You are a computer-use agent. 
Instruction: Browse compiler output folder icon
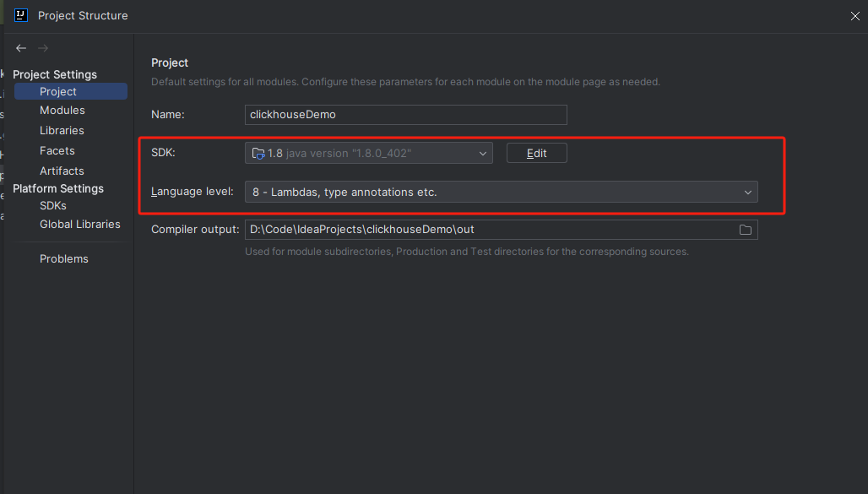pyautogui.click(x=745, y=230)
